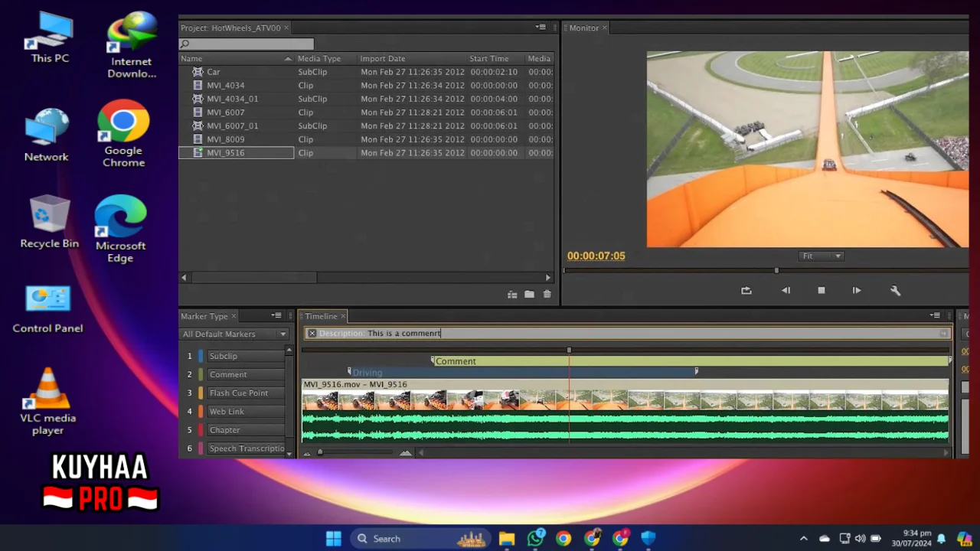
Task: Close the Monitor tab
Action: (x=604, y=28)
